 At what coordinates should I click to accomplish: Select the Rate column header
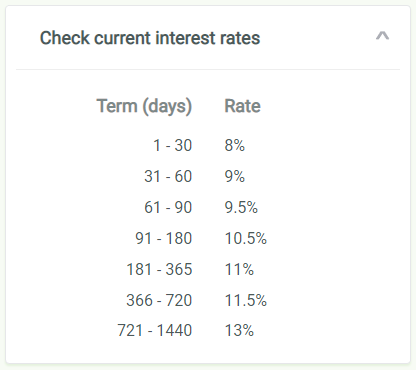pyautogui.click(x=242, y=106)
